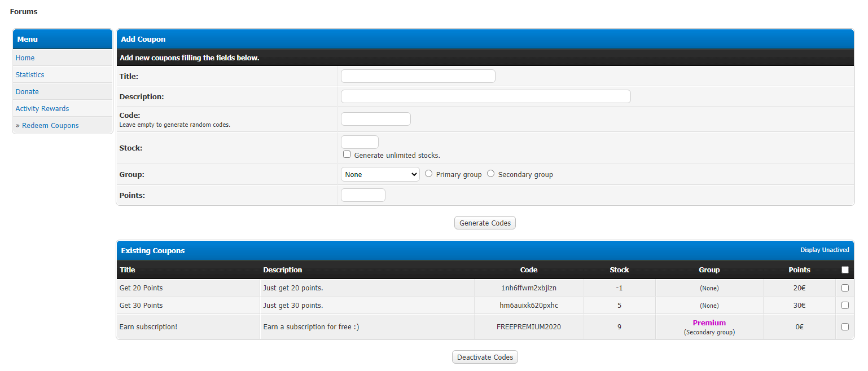
Task: Open Activity Rewards in the menu
Action: 42,109
